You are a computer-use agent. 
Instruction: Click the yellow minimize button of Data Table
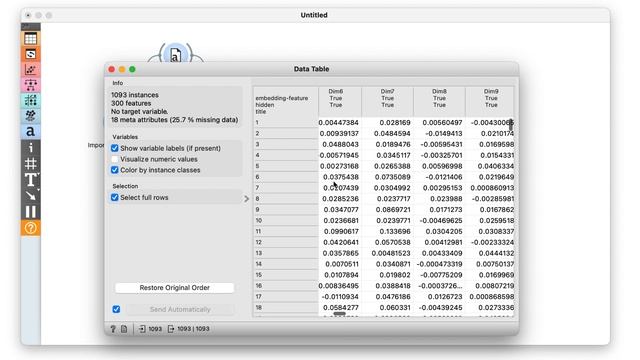click(x=122, y=69)
